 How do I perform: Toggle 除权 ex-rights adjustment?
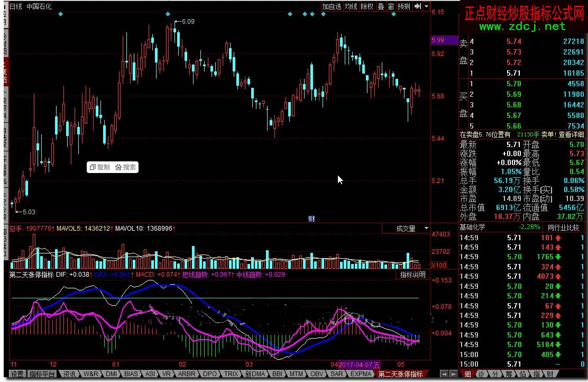[367, 6]
